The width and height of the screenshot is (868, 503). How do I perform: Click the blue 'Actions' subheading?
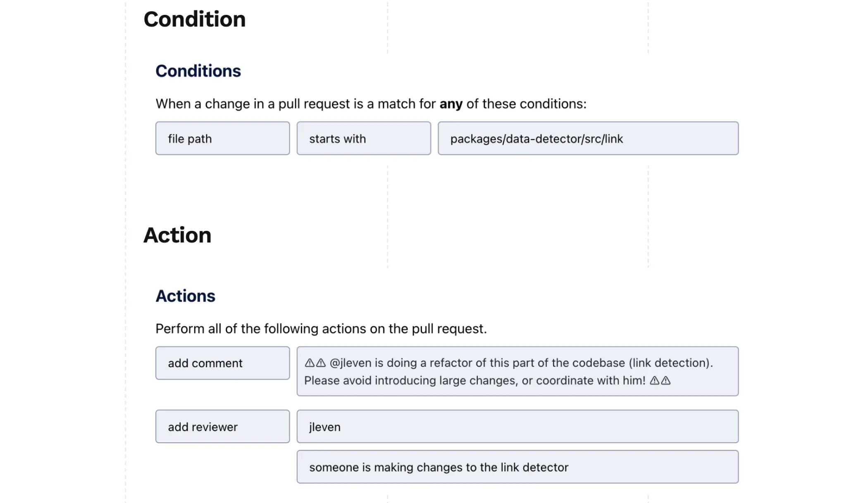pyautogui.click(x=185, y=296)
